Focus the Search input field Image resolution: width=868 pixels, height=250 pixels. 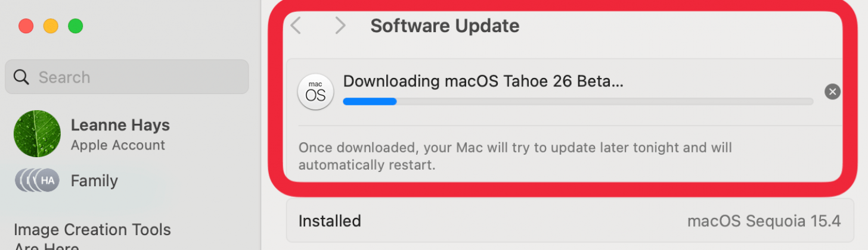(x=137, y=77)
